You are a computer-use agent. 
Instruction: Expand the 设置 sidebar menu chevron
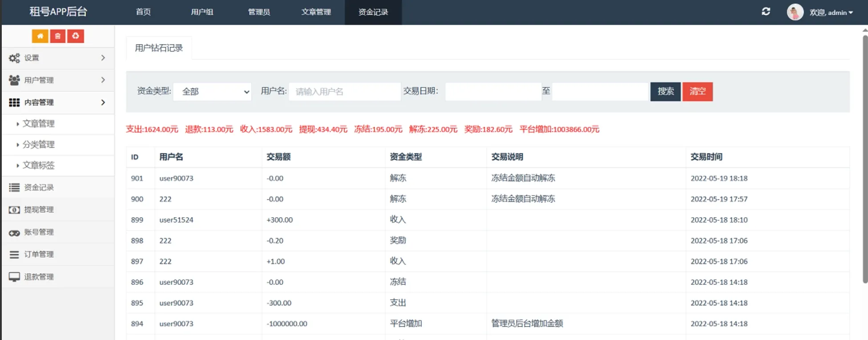(103, 58)
